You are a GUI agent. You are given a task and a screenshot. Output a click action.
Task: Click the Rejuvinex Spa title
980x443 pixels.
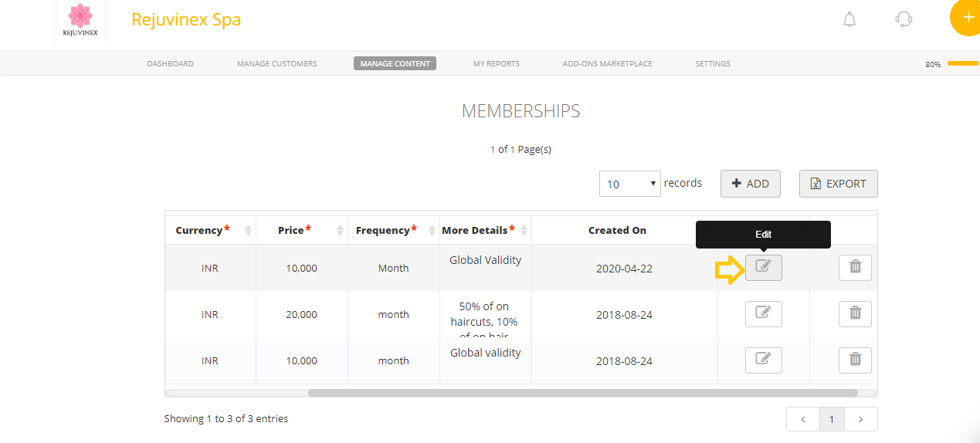pyautogui.click(x=186, y=19)
